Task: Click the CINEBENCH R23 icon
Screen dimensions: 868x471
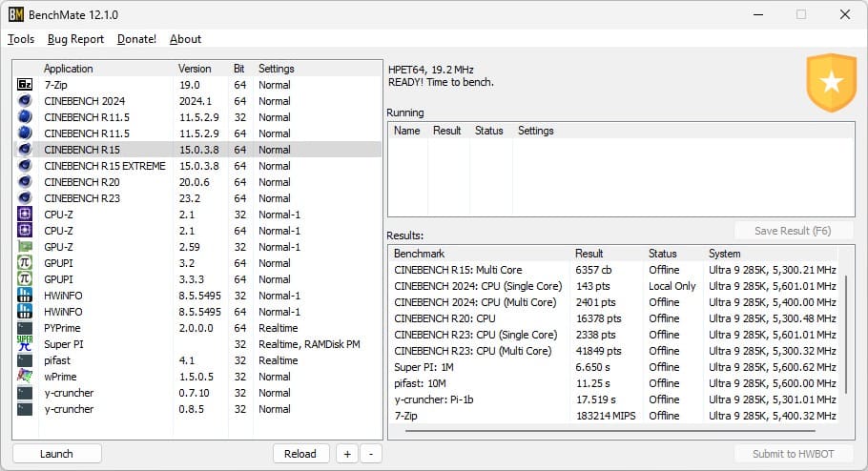Action: [25, 197]
